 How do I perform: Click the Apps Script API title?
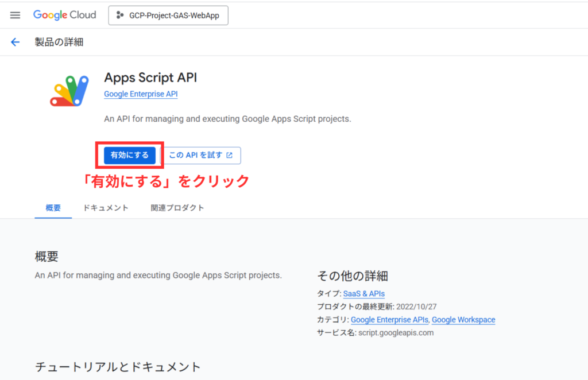coord(150,77)
